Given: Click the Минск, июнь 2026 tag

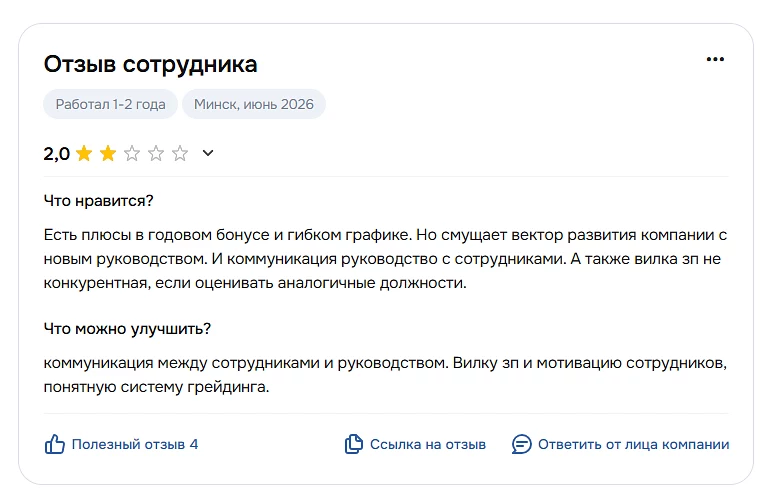Looking at the screenshot, I should [254, 104].
